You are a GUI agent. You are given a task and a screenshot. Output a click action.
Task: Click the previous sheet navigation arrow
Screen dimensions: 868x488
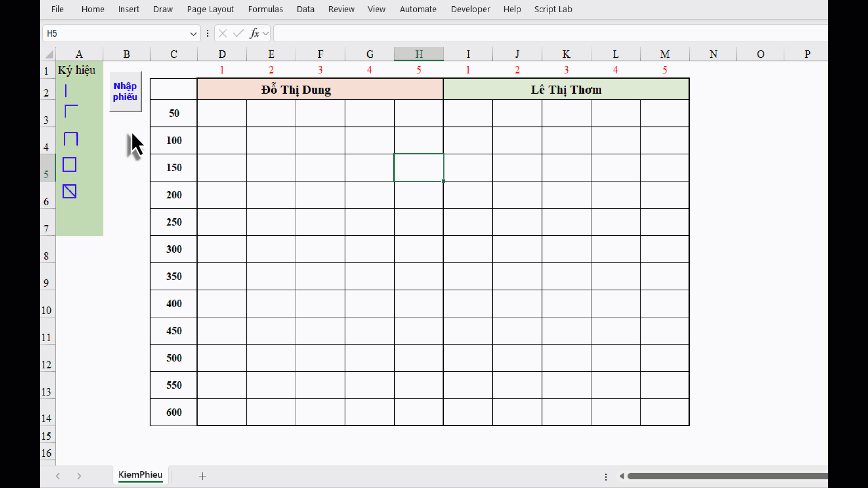(58, 476)
